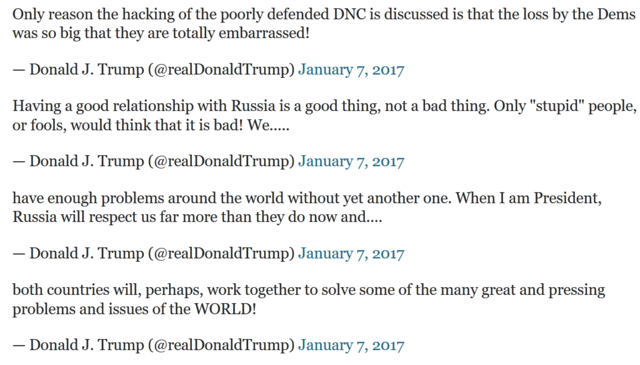
Task: Click the quoted word "stupid" in second tweet
Action: [x=557, y=107]
